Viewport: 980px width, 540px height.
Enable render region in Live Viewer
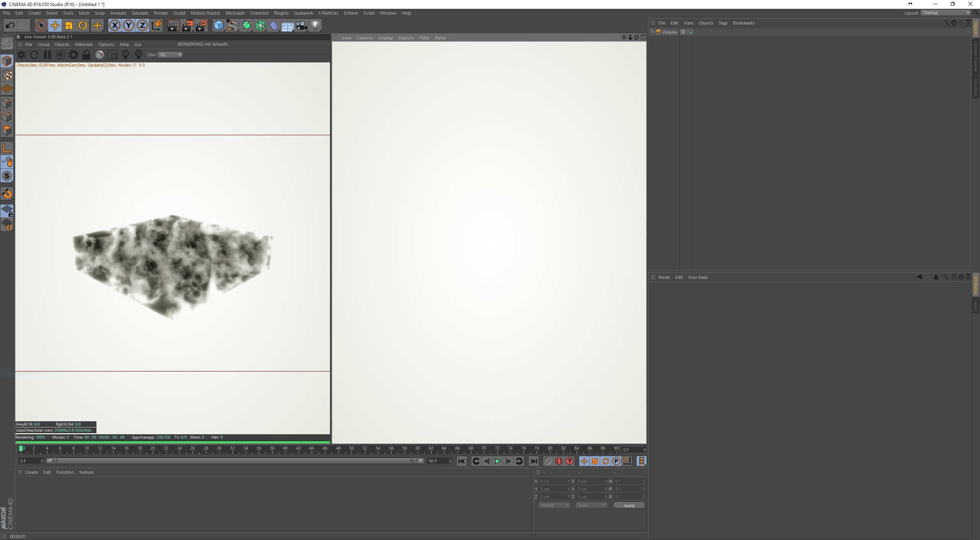[113, 55]
